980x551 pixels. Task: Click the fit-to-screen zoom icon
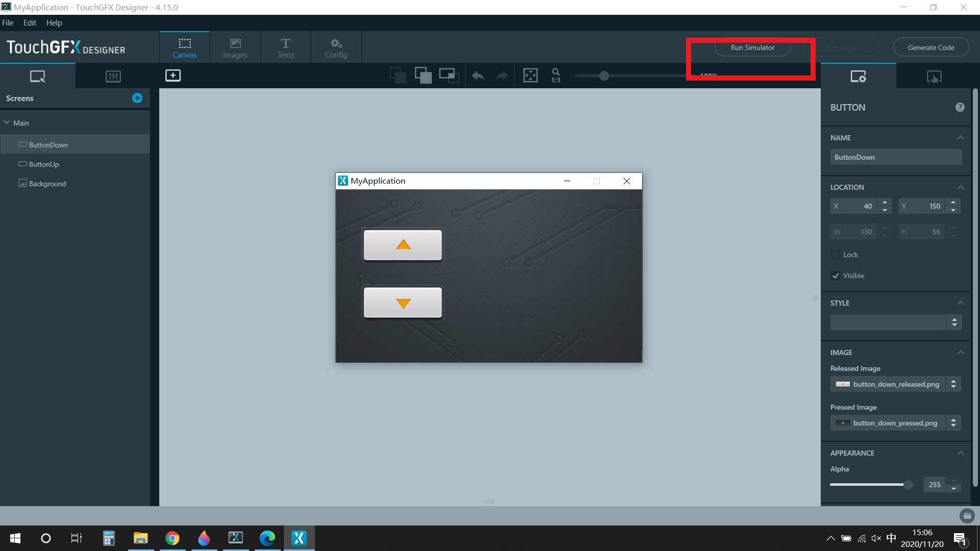pyautogui.click(x=530, y=76)
